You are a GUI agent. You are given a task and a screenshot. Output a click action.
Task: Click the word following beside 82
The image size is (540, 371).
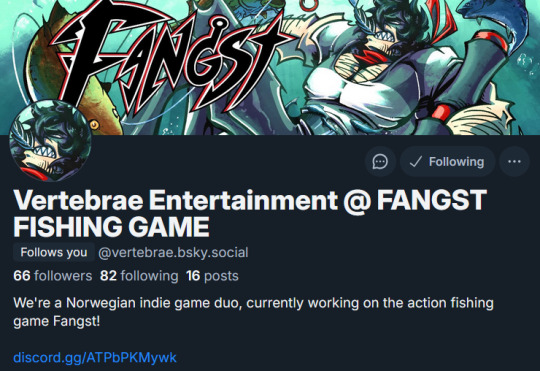pyautogui.click(x=149, y=276)
